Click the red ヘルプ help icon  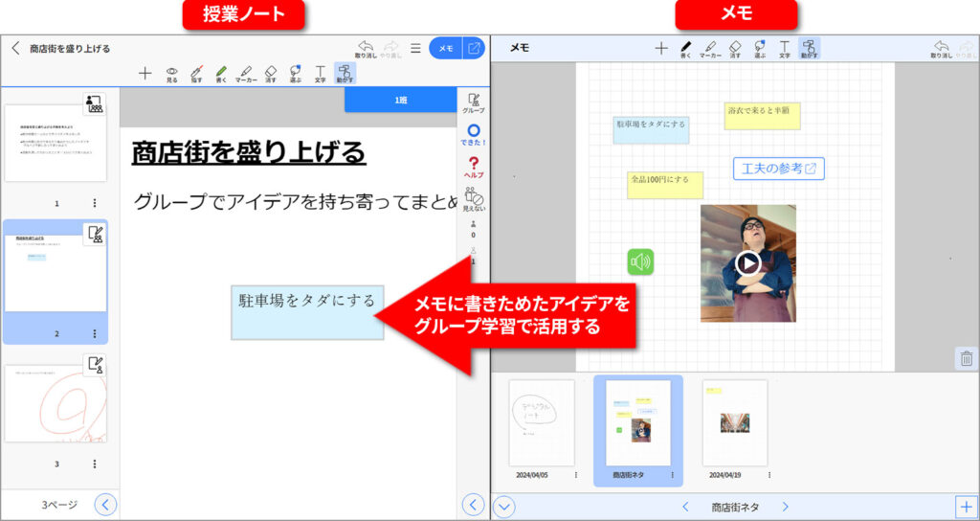pyautogui.click(x=473, y=167)
